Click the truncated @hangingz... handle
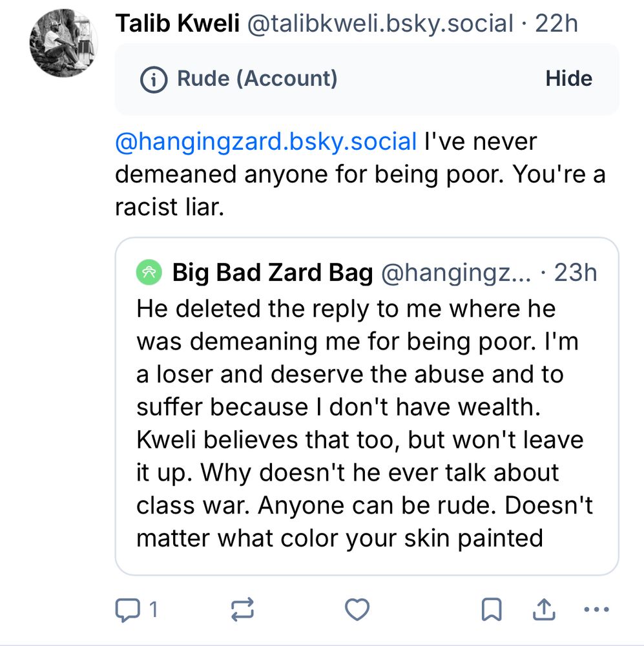Screen dimensions: 644x646 tap(456, 273)
